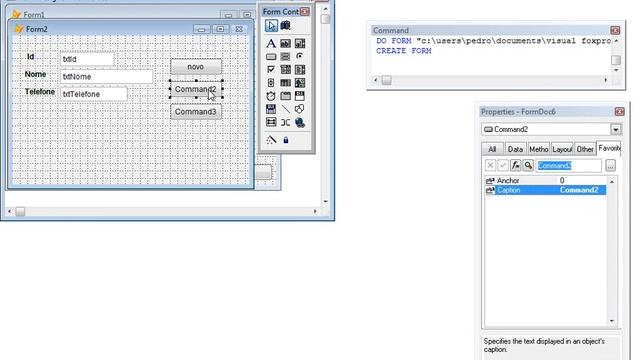The image size is (640, 360).
Task: Click Command window horizontal scrollbar thumb
Action: pyautogui.click(x=387, y=80)
